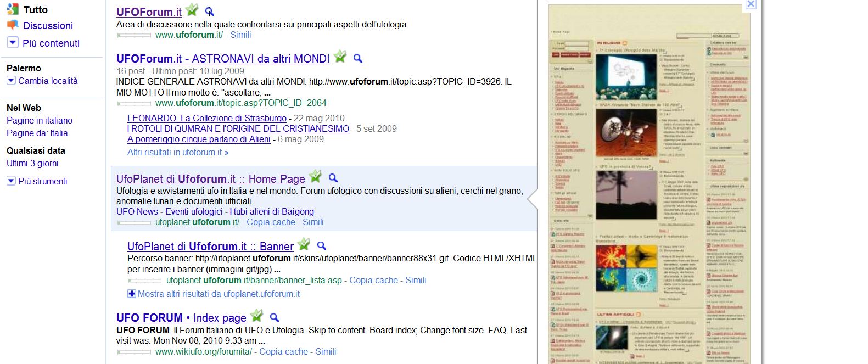Click I tubi alieni di Baigong sublink
Viewport: 868px width, 364px height.
coord(272,211)
